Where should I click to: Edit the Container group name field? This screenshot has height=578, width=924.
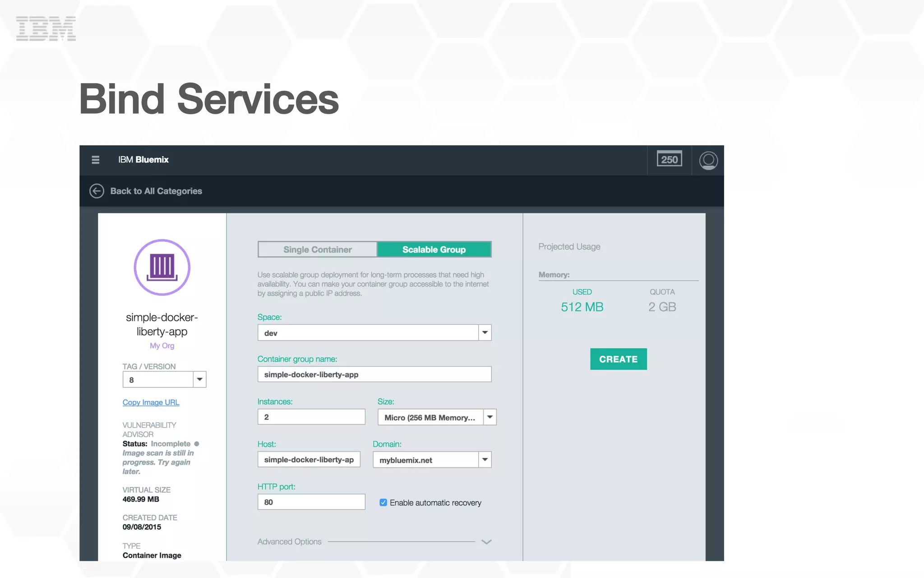(374, 374)
